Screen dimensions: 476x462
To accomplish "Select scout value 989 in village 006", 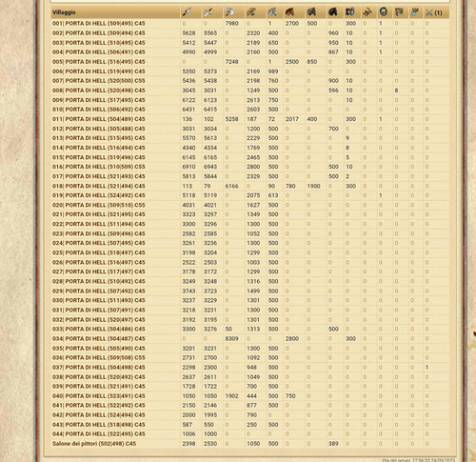I will coord(273,71).
